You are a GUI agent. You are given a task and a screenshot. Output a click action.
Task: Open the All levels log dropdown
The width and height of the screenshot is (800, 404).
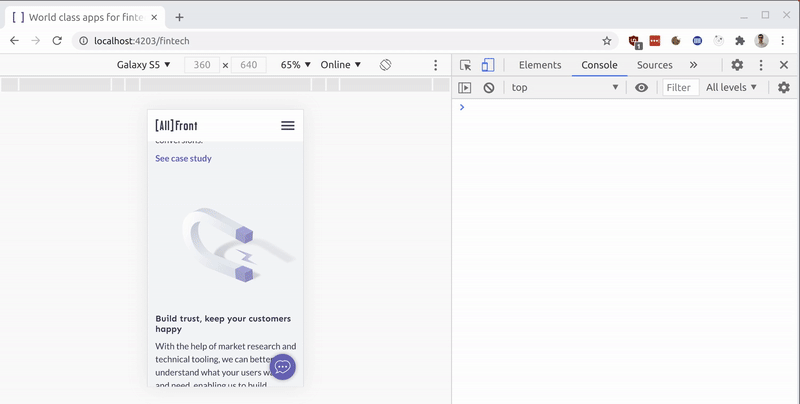pos(731,88)
